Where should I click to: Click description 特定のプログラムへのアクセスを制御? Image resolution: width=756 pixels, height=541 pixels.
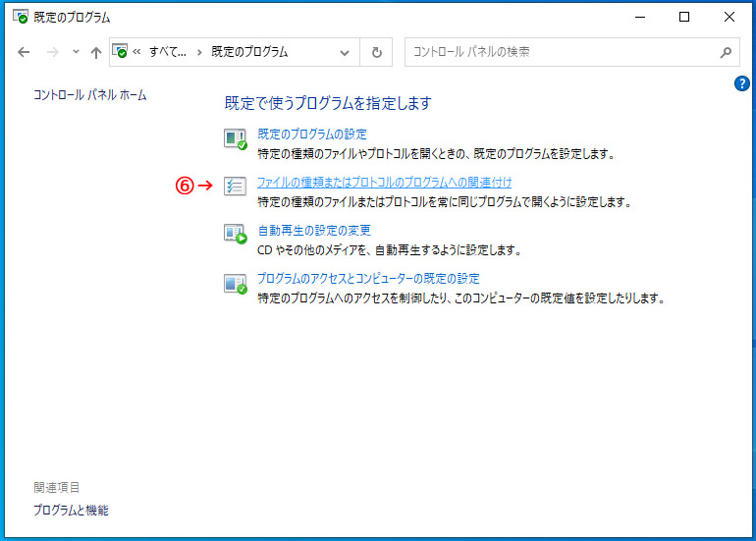click(x=461, y=298)
